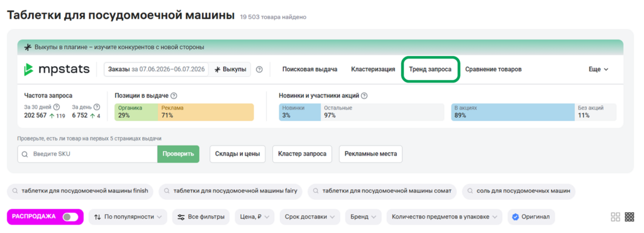Click the help icon next to Выкупы button

coord(259,69)
